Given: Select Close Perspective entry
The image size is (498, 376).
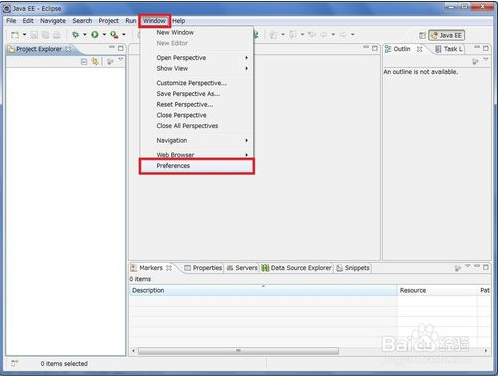Looking at the screenshot, I should pyautogui.click(x=197, y=115).
